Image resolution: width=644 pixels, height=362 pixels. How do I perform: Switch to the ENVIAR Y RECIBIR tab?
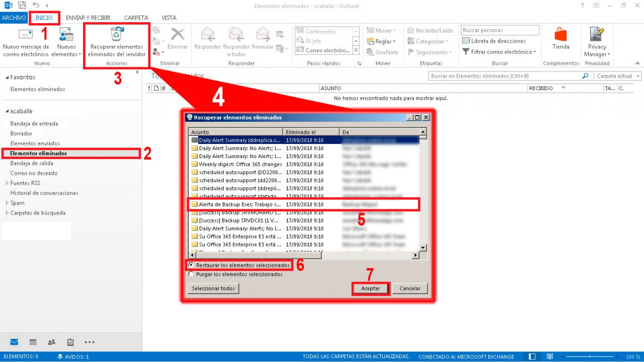click(x=88, y=18)
